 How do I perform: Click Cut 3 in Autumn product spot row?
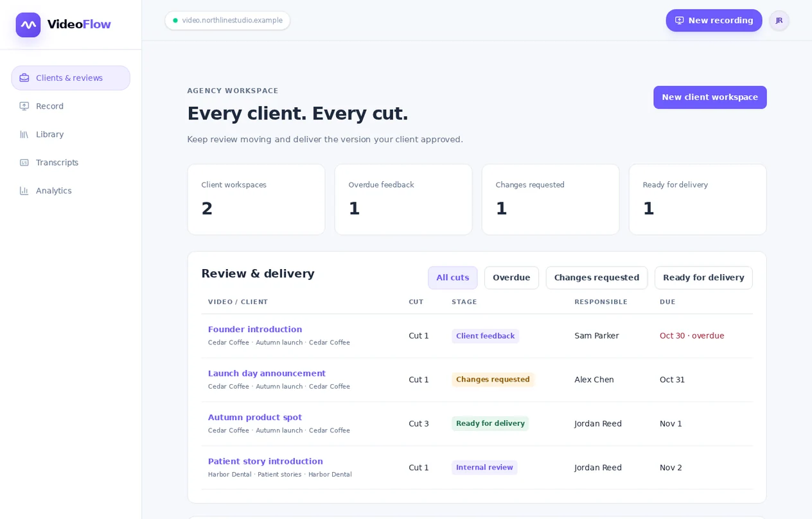coord(419,424)
